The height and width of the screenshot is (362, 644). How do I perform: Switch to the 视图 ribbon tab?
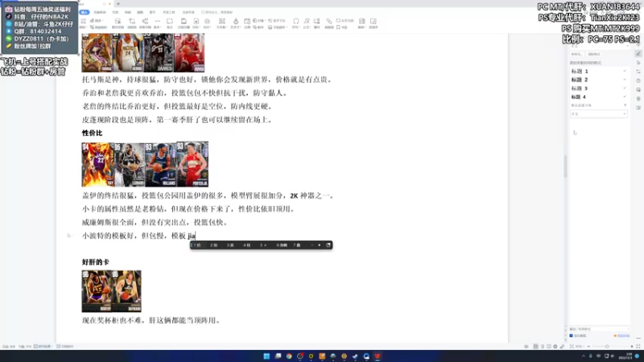(x=140, y=12)
